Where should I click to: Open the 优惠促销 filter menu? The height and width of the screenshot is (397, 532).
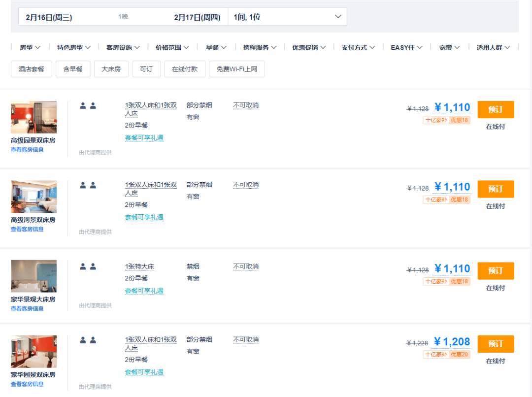coord(309,47)
